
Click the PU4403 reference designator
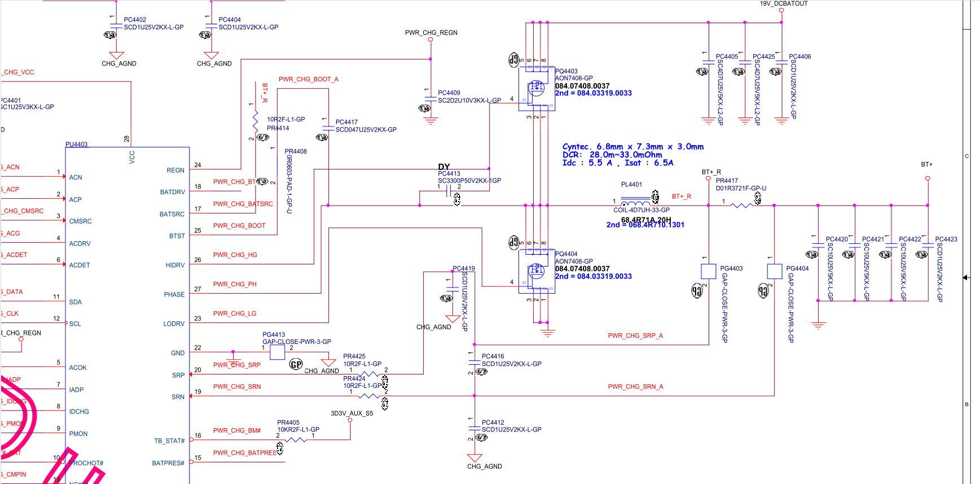(77, 145)
